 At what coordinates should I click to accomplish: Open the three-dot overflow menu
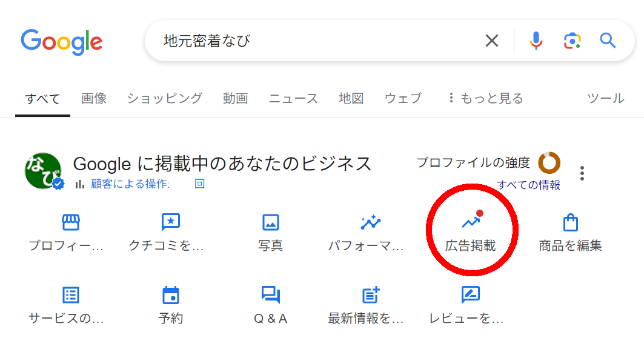tap(582, 173)
